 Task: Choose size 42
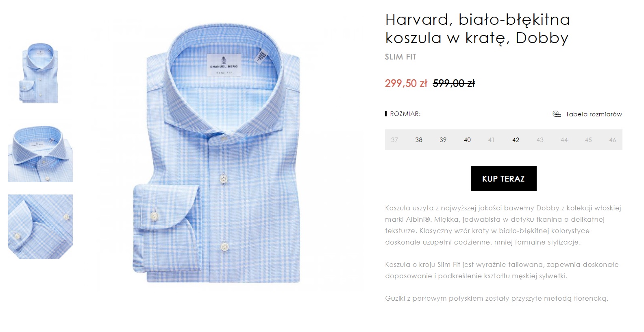tap(516, 140)
